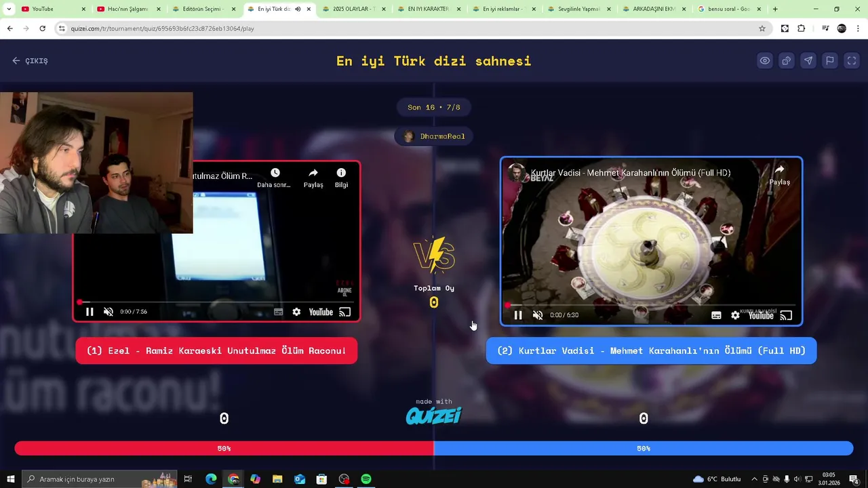This screenshot has height=488, width=868.
Task: Click the channel avatar on Kurtlar Vadisi video
Action: coord(517,173)
